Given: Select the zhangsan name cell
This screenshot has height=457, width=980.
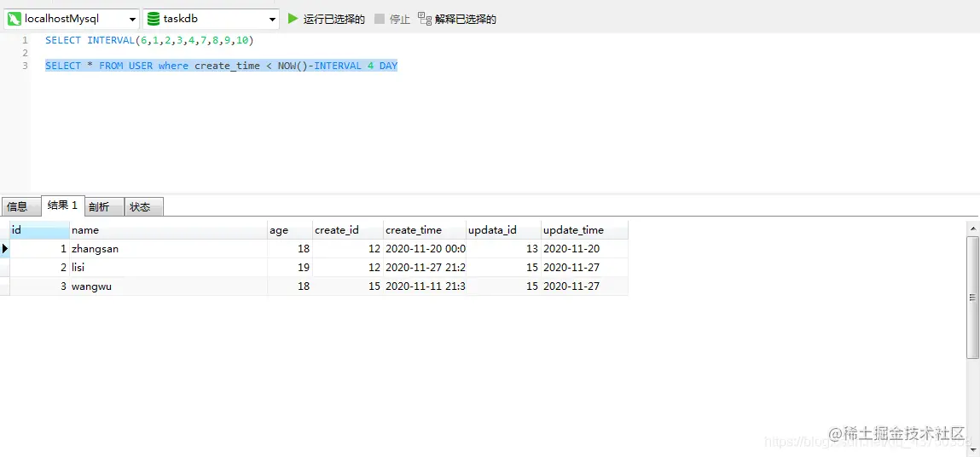Looking at the screenshot, I should coord(168,249).
